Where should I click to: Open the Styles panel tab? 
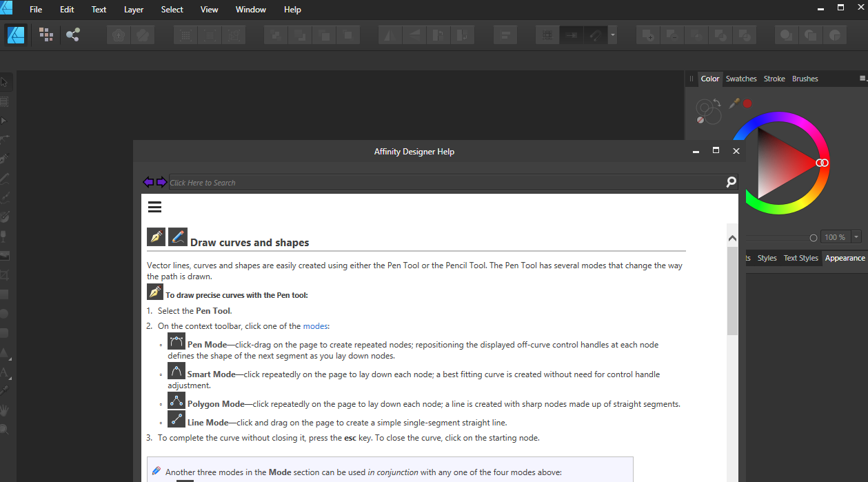[767, 258]
